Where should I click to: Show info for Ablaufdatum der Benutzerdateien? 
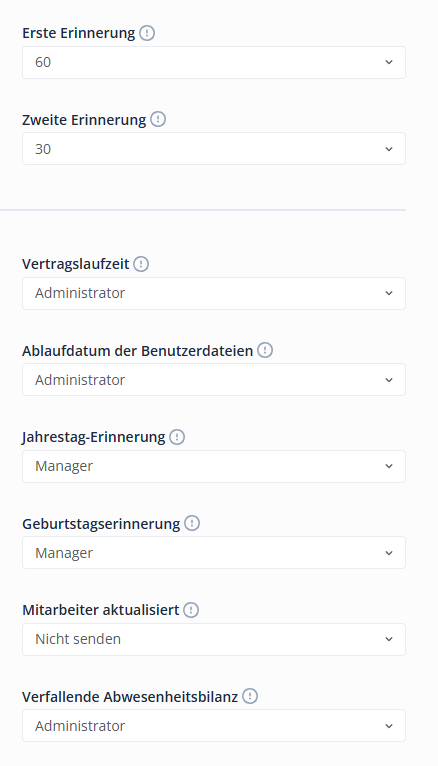(x=265, y=350)
